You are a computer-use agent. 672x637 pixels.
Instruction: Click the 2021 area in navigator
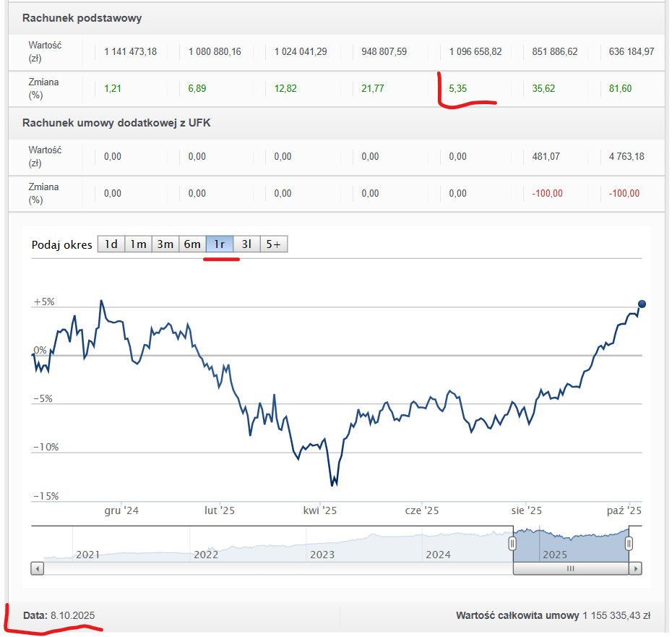(87, 554)
